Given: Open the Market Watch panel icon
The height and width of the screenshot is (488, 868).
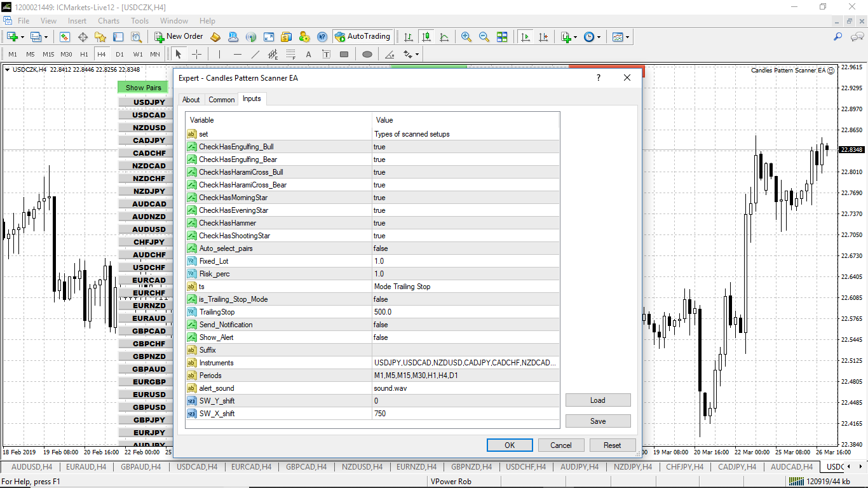Looking at the screenshot, I should pyautogui.click(x=64, y=37).
